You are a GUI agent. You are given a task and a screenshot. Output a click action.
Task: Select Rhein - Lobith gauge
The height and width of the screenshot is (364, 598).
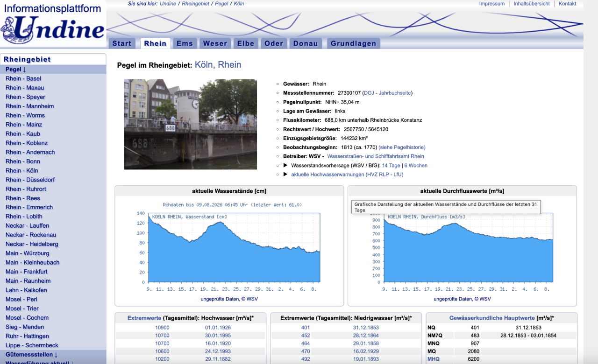24,216
